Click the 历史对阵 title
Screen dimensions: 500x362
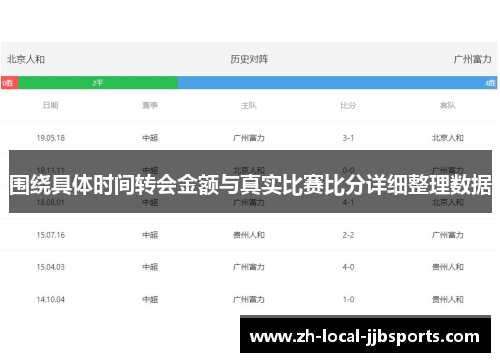(x=249, y=59)
